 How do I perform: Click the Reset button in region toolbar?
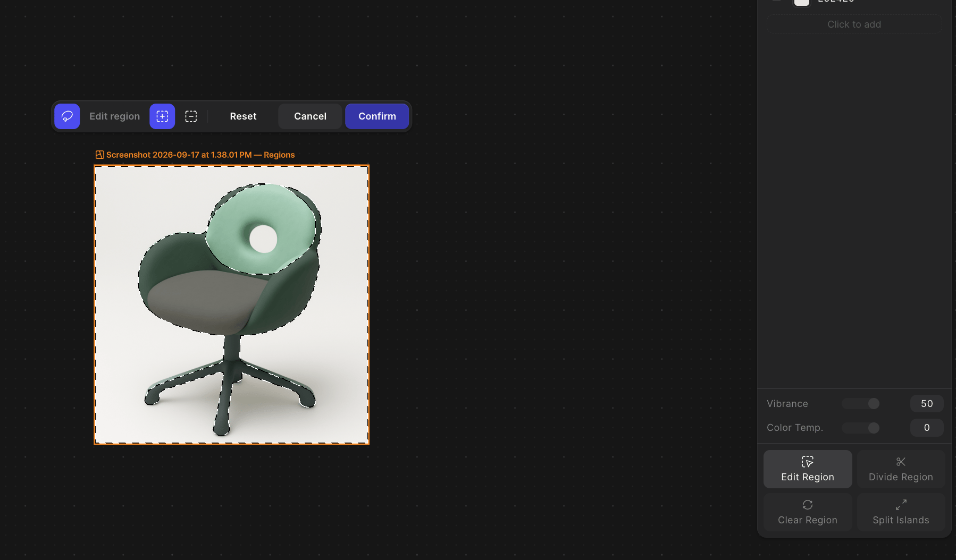243,116
